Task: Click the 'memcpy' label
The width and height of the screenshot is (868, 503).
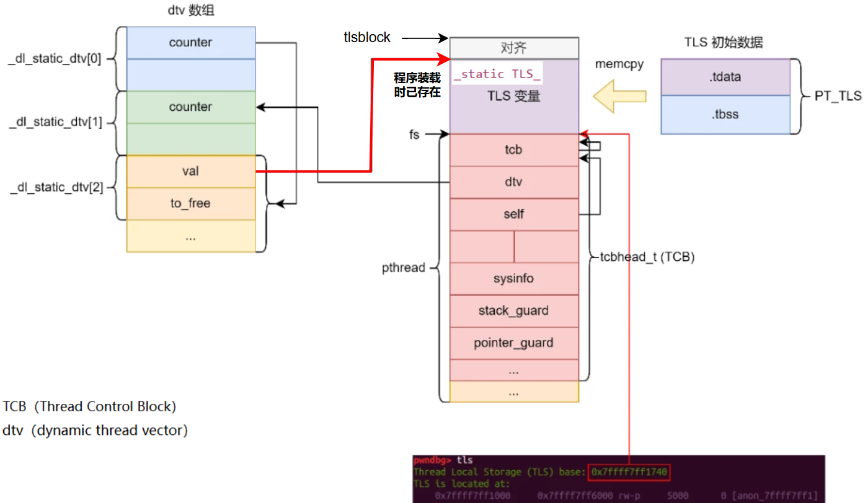Action: tap(618, 64)
